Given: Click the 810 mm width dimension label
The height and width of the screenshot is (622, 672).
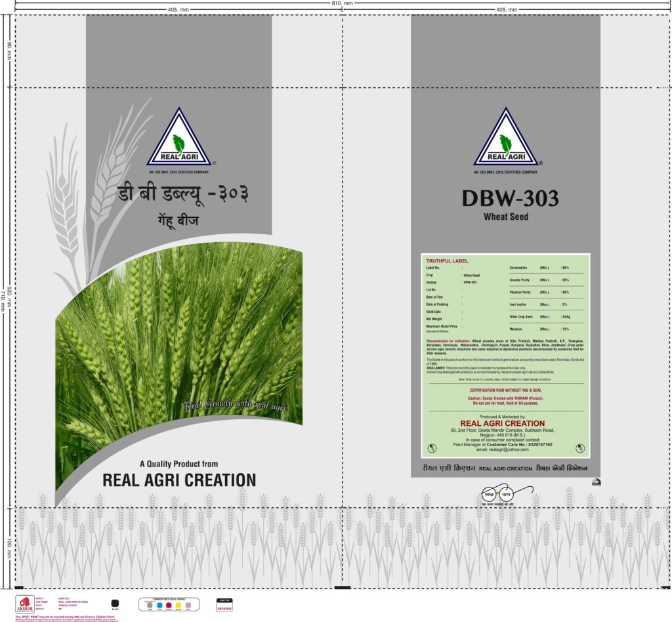Looking at the screenshot, I should (x=342, y=3).
